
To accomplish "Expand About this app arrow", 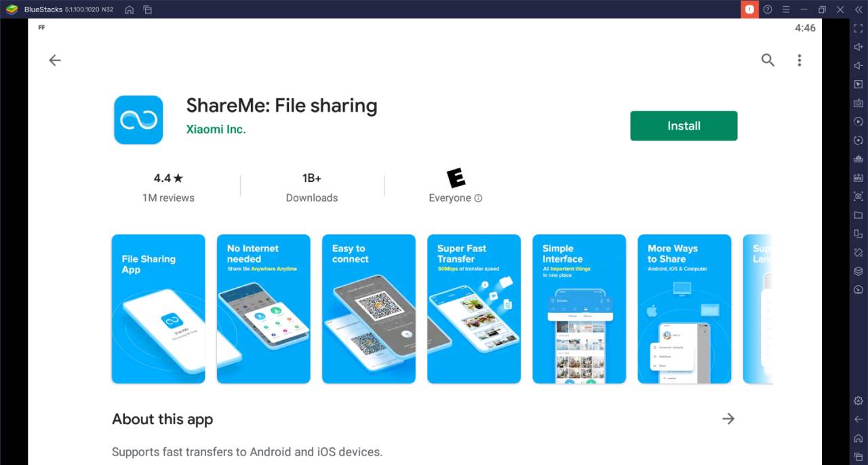I will [x=728, y=419].
